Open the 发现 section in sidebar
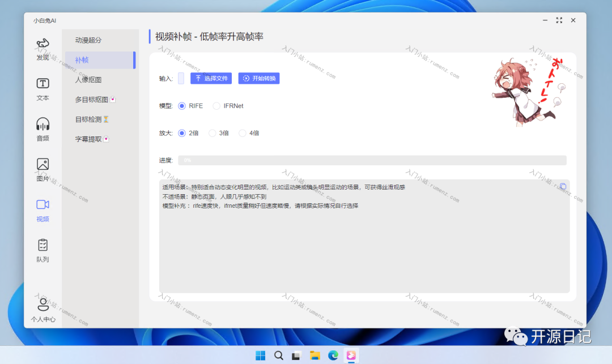Viewport: 612px width, 364px height. click(x=42, y=49)
